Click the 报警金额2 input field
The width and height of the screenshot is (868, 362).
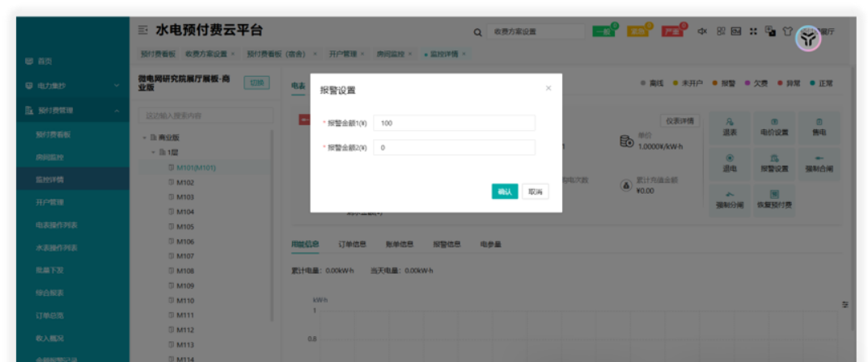pyautogui.click(x=454, y=148)
